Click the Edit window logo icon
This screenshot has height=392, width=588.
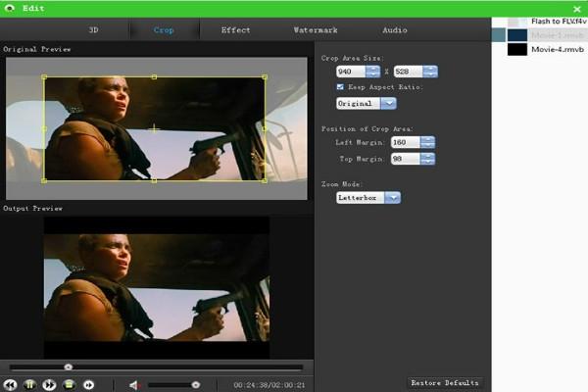(x=10, y=8)
